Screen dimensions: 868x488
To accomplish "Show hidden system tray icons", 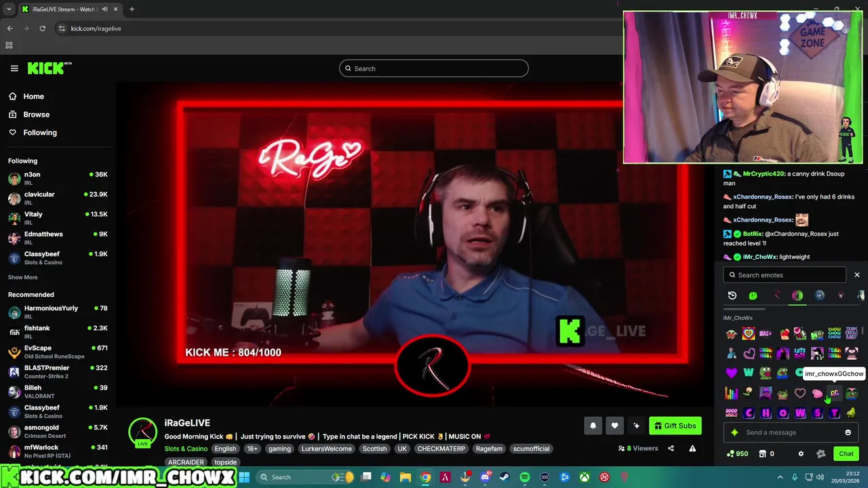I will (780, 477).
